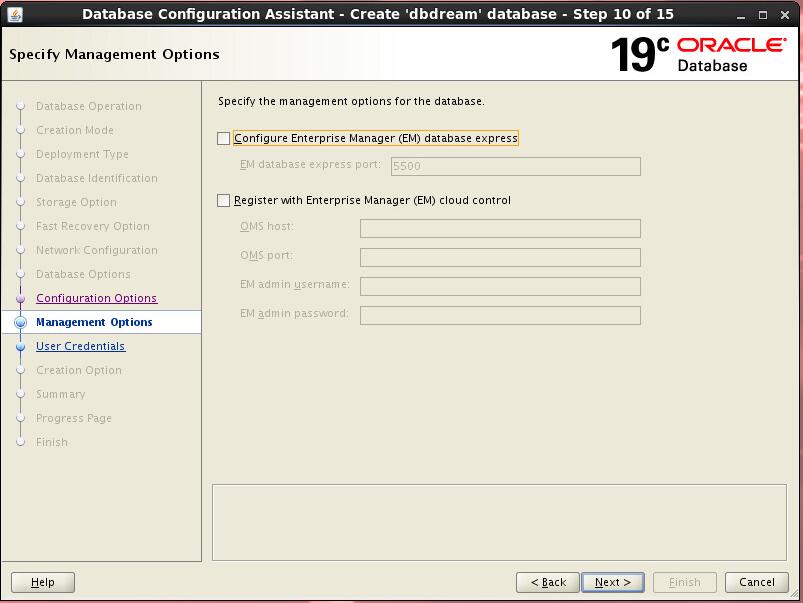
Task: Click the Oracle 19c Database logo
Action: click(x=698, y=54)
